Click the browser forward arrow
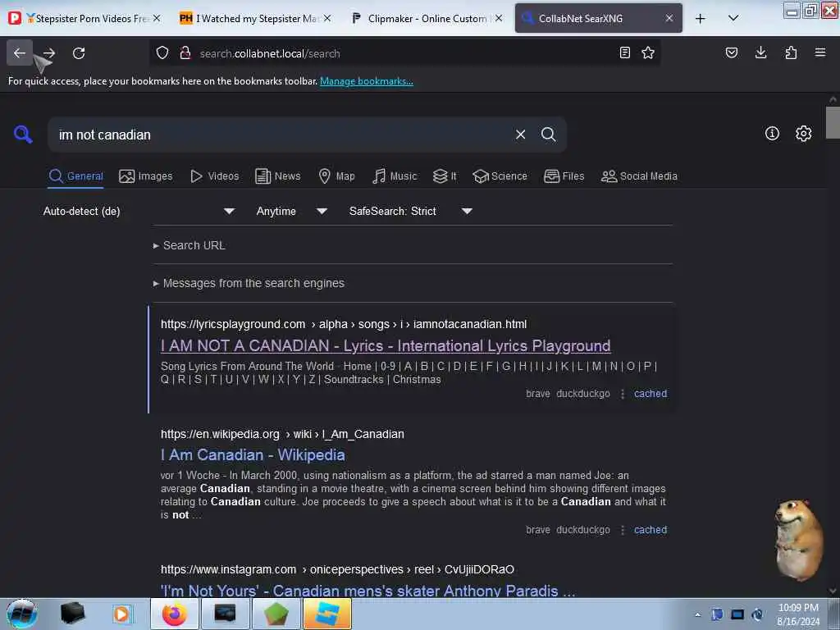This screenshot has width=840, height=630. [49, 53]
